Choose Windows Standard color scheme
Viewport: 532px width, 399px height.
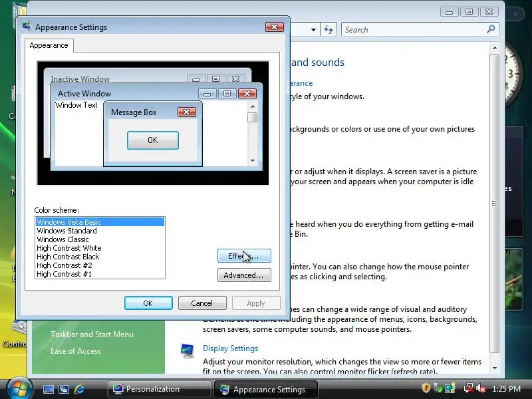coord(100,231)
